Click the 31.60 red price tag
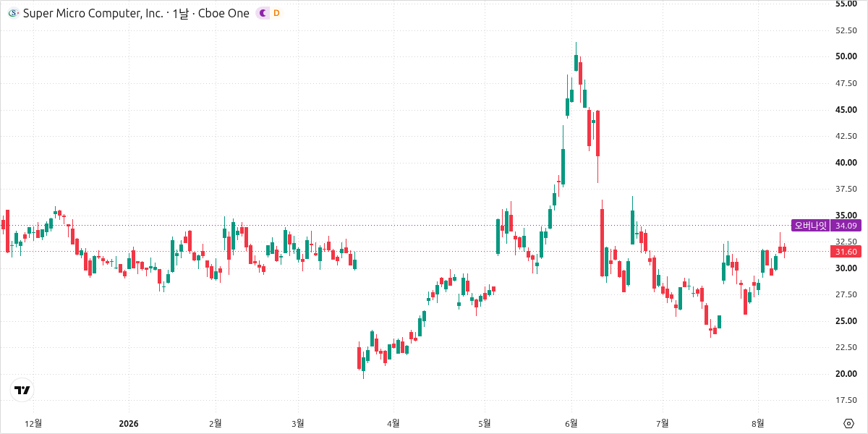 click(x=846, y=252)
